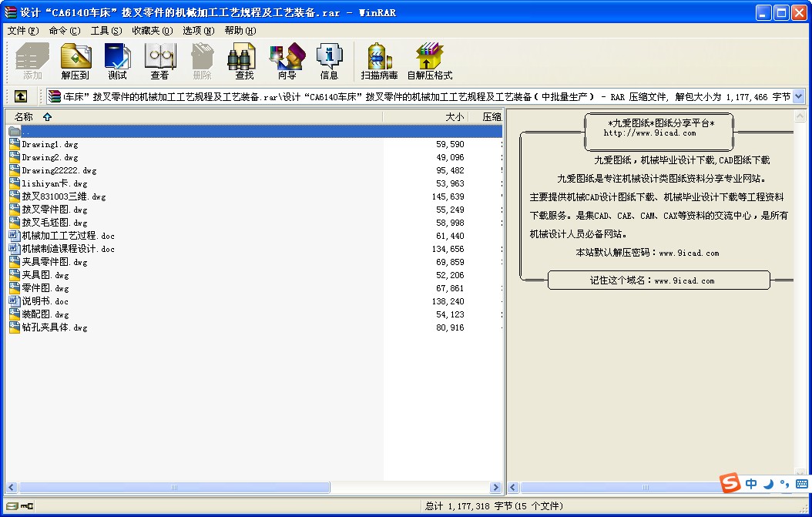Click the Delete (删除) toolbar icon
The width and height of the screenshot is (812, 517).
(202, 61)
